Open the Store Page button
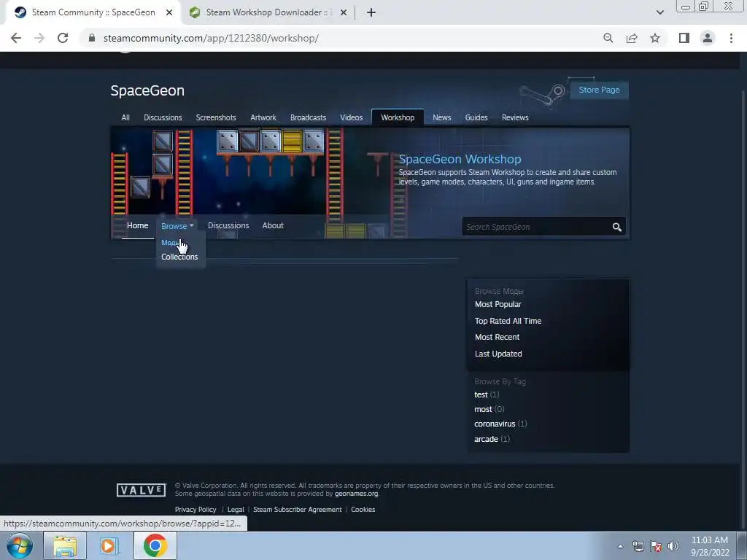 click(599, 90)
